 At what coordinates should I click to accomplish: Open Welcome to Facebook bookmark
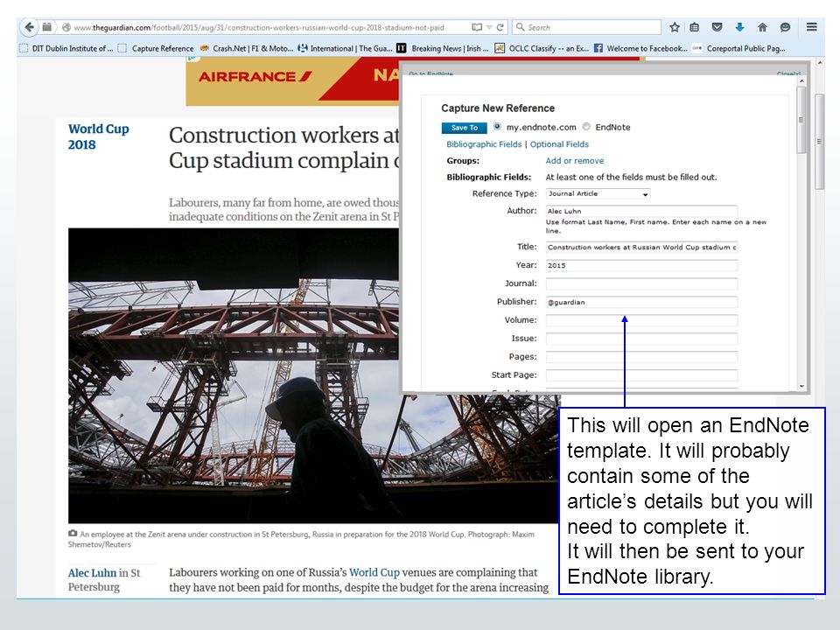[640, 48]
